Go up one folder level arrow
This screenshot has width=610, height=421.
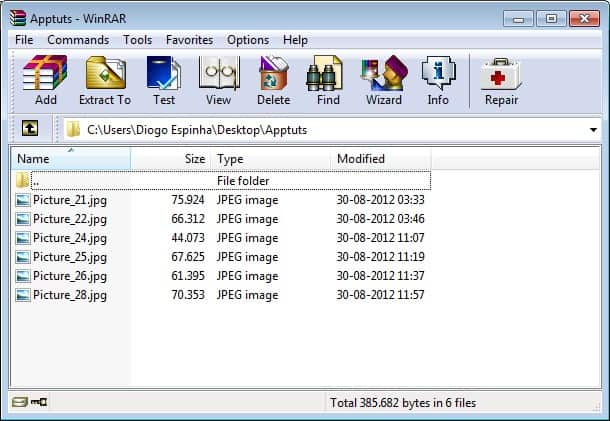tap(30, 128)
